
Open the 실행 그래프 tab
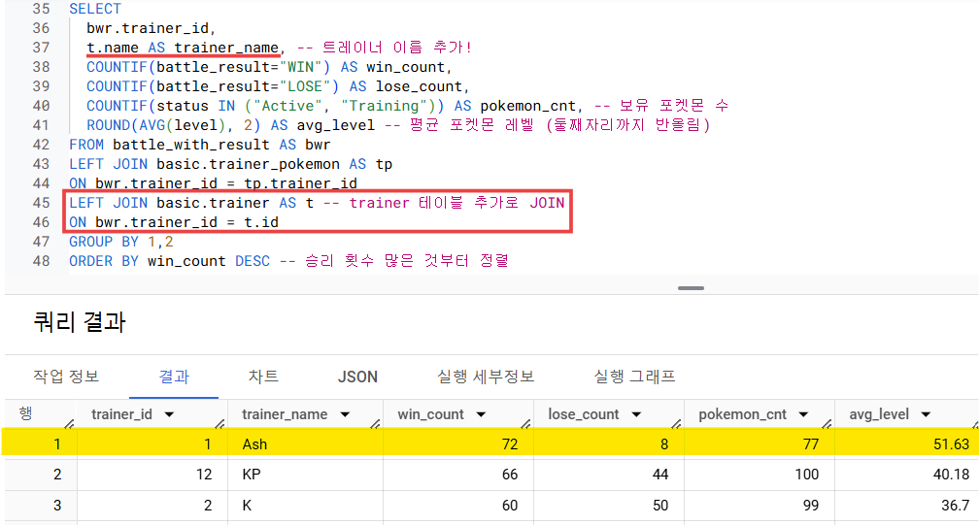[x=634, y=377]
